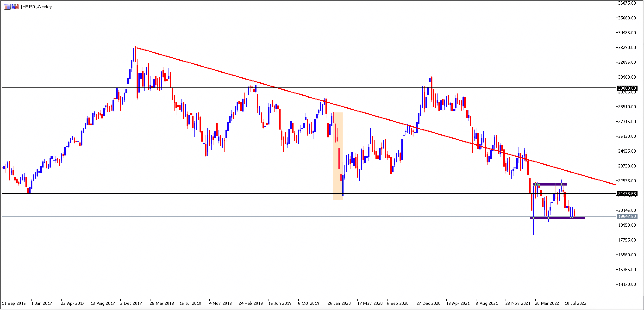Click the 6 Oct 2019 date label

(x=309, y=303)
